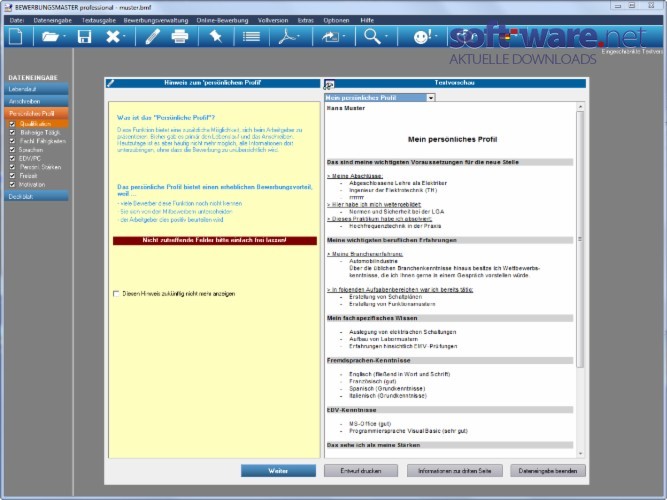667x500 pixels.
Task: Select the pencil edit icon in toolbar
Action: click(152, 37)
